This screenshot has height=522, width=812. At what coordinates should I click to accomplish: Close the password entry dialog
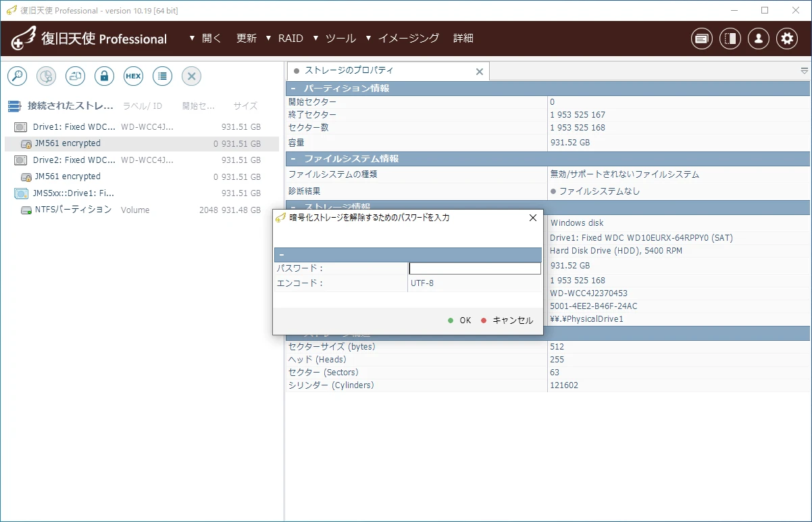pos(533,218)
